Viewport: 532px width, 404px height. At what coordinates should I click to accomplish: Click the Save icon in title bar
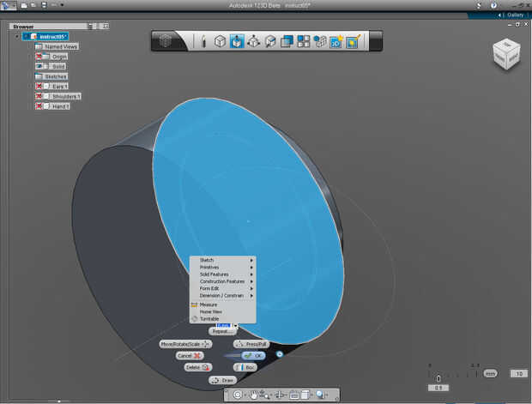pyautogui.click(x=44, y=5)
